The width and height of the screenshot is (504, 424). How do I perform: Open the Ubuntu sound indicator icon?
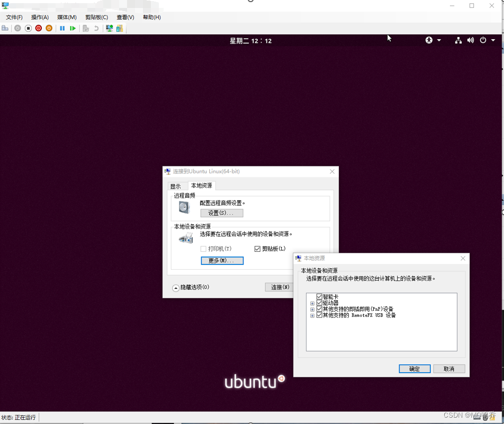coord(471,40)
